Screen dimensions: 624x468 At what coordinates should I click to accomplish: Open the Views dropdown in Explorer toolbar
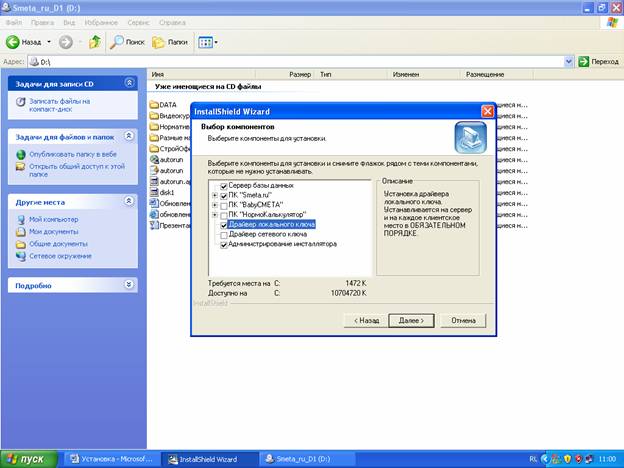click(x=207, y=42)
